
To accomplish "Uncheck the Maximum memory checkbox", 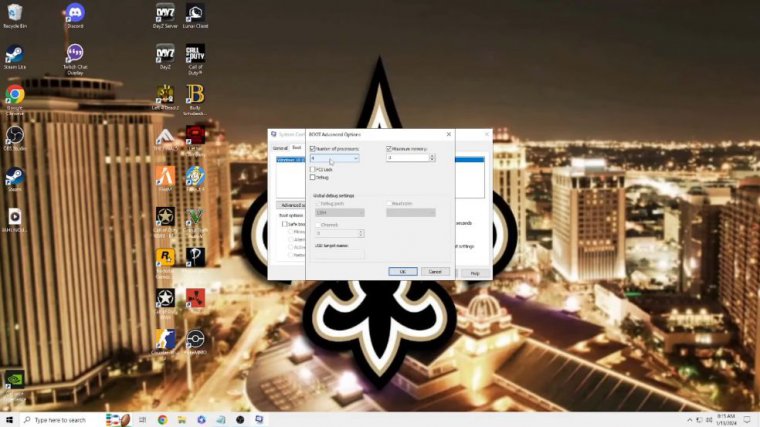I will coord(389,148).
